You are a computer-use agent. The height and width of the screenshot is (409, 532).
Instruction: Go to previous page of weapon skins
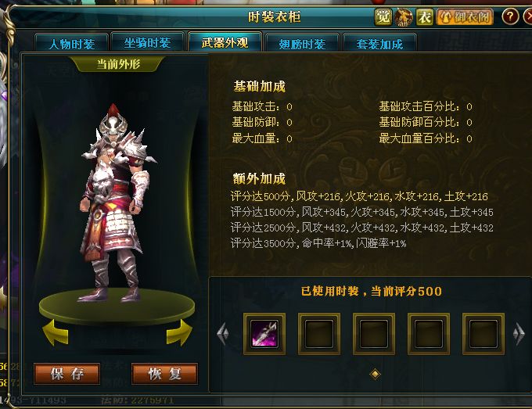(223, 334)
